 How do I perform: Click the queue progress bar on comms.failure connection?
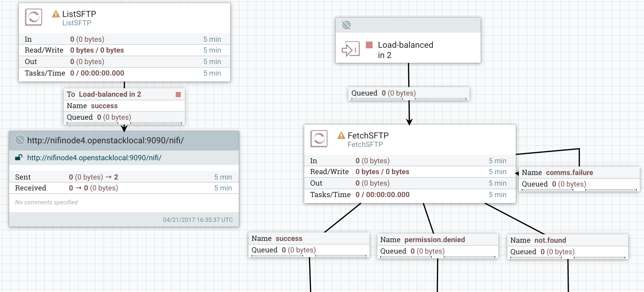(579, 190)
